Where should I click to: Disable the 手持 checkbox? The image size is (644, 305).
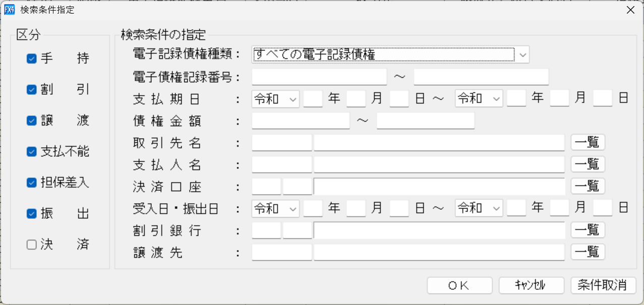click(31, 58)
